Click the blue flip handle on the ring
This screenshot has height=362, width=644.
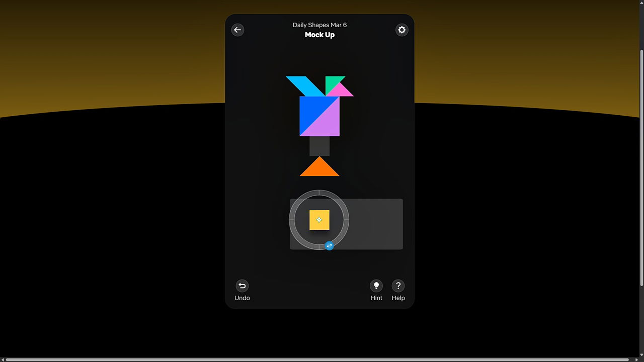click(329, 246)
